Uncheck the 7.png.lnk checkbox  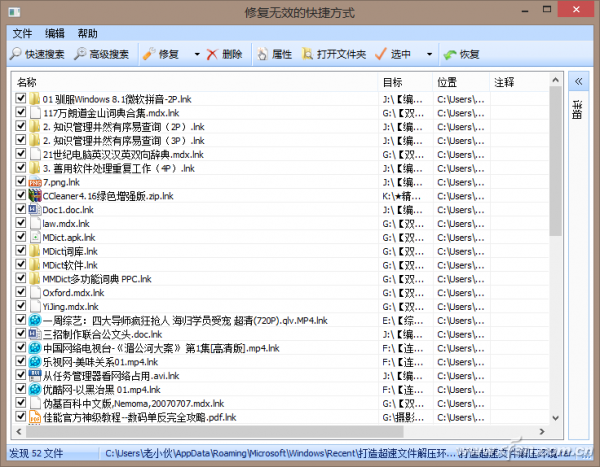(x=21, y=182)
